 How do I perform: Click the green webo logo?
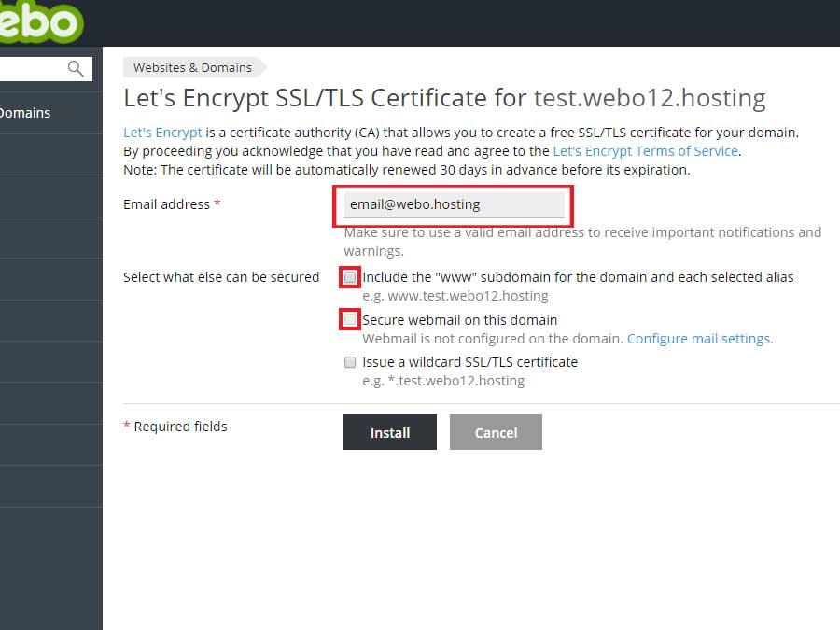[x=41, y=21]
